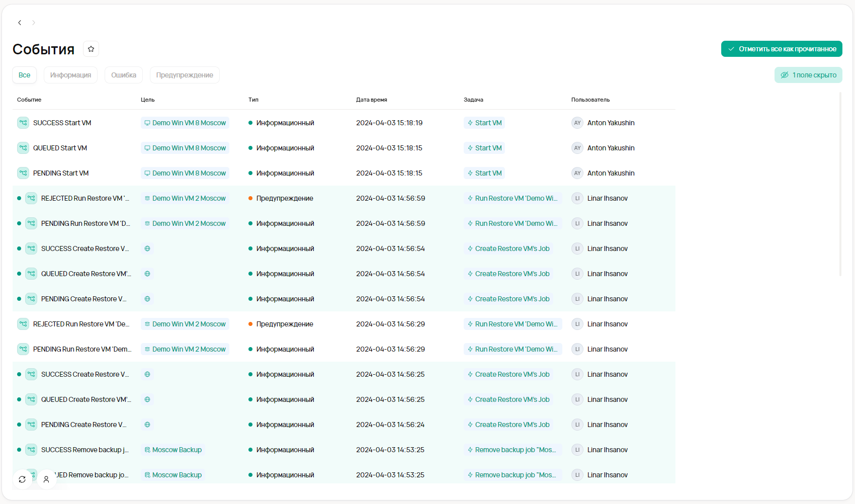Open Start VM task link in QUEUED row
This screenshot has height=504, width=855.
coord(484,148)
